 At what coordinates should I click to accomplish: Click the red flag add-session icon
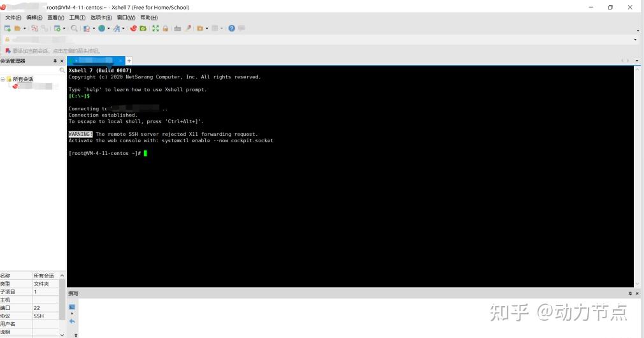click(x=8, y=50)
